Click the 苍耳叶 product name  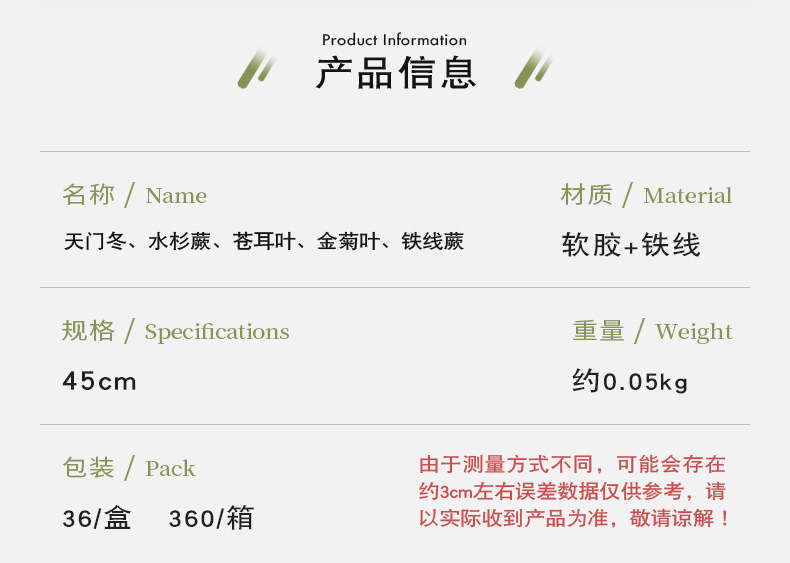[263, 242]
